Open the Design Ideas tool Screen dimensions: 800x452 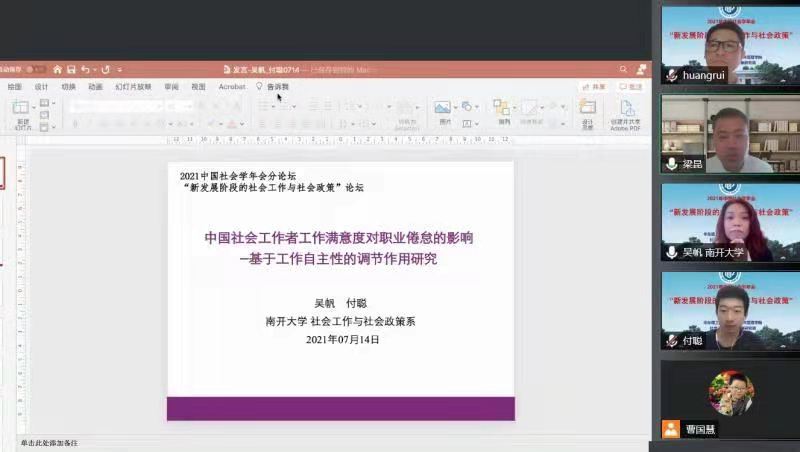point(588,111)
